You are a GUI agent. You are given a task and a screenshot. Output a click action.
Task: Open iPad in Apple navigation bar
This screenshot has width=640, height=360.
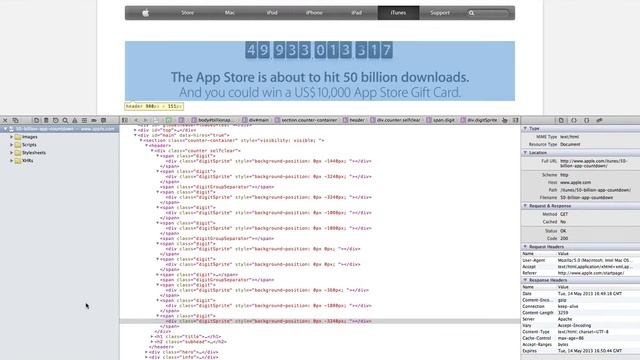click(356, 13)
